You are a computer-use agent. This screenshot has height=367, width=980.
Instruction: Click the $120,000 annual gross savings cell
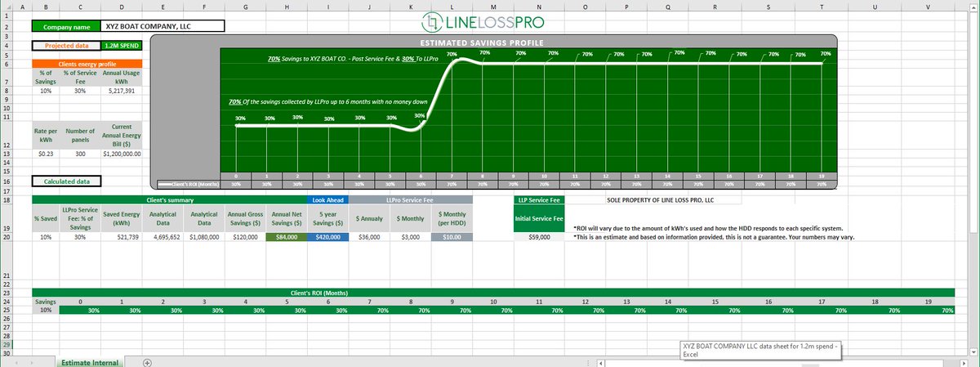coord(244,237)
